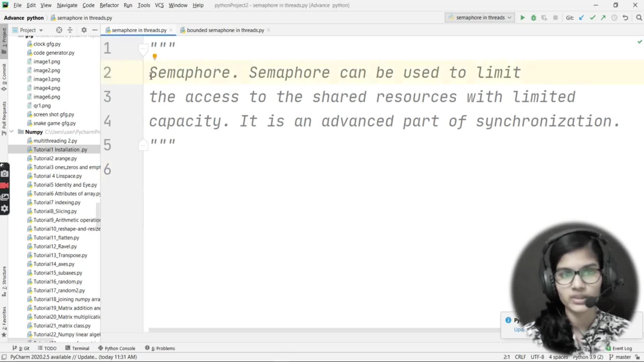Screen dimensions: 644x362
Task: Push commits with the Git arrow icon
Action: [603, 18]
